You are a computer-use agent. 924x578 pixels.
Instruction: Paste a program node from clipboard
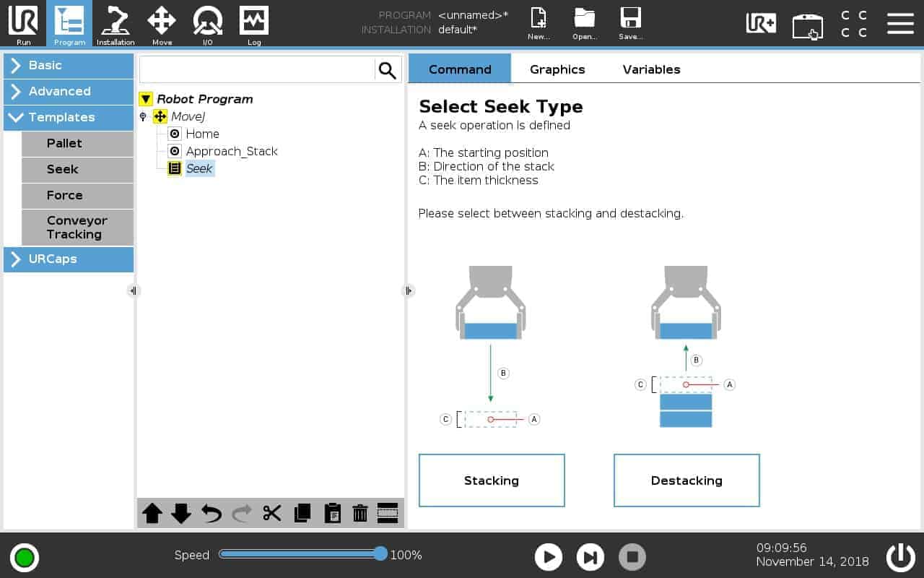[x=331, y=513]
